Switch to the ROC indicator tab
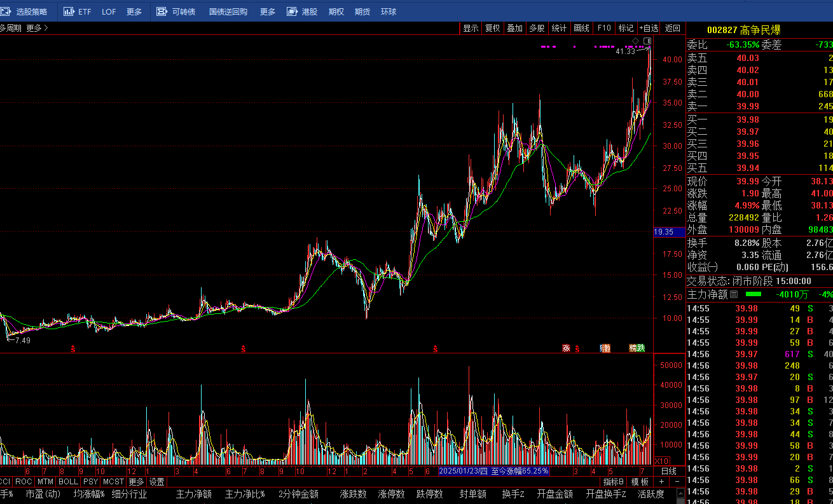Viewport: 833px width, 504px height. pyautogui.click(x=24, y=482)
